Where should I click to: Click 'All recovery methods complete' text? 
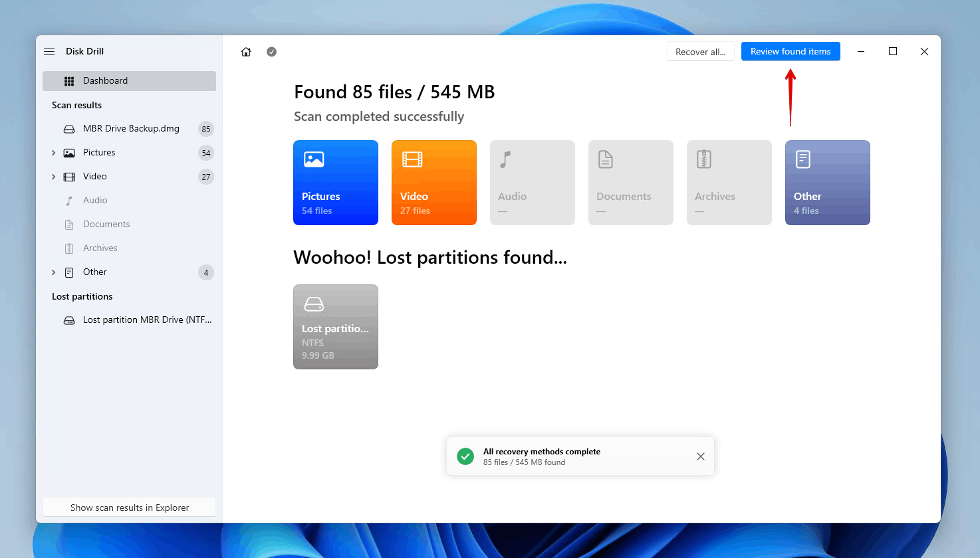[542, 452]
